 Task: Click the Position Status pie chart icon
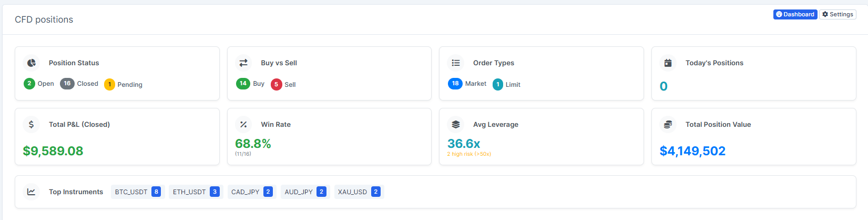[32, 63]
